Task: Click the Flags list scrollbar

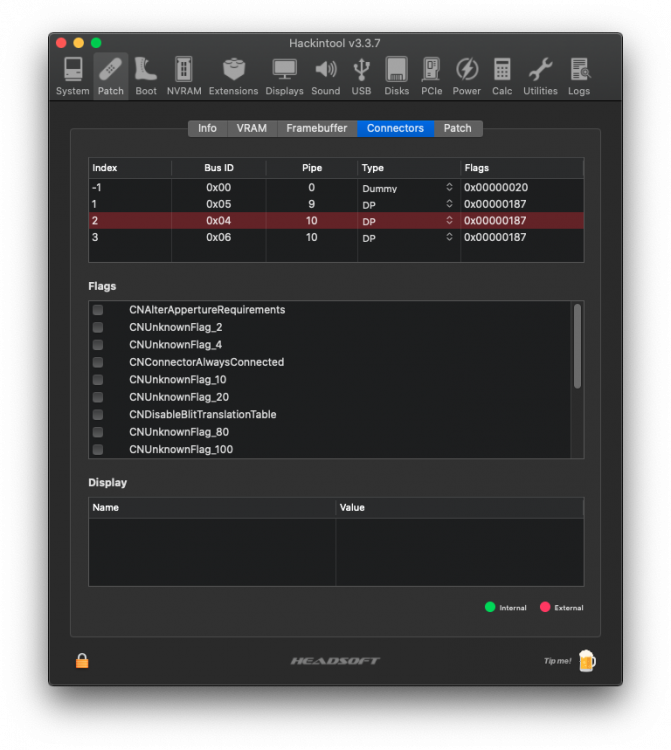Action: pyautogui.click(x=577, y=346)
